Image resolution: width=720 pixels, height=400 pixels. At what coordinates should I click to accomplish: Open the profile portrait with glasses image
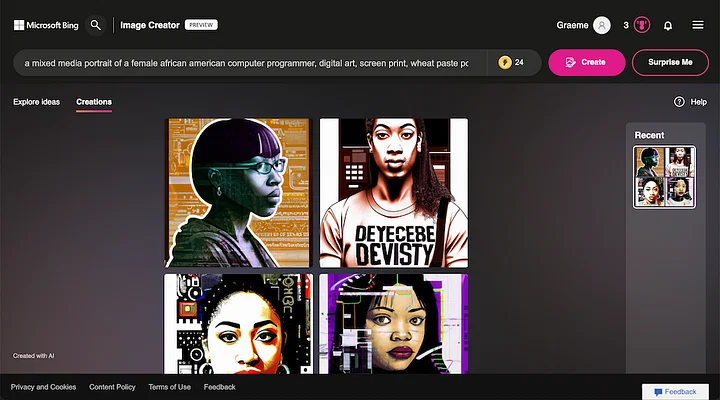coord(238,193)
